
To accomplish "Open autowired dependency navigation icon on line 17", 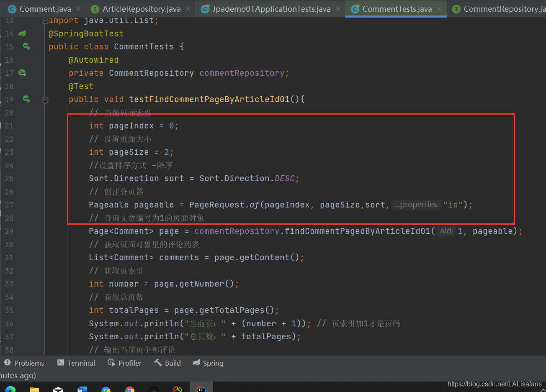I will coord(22,73).
